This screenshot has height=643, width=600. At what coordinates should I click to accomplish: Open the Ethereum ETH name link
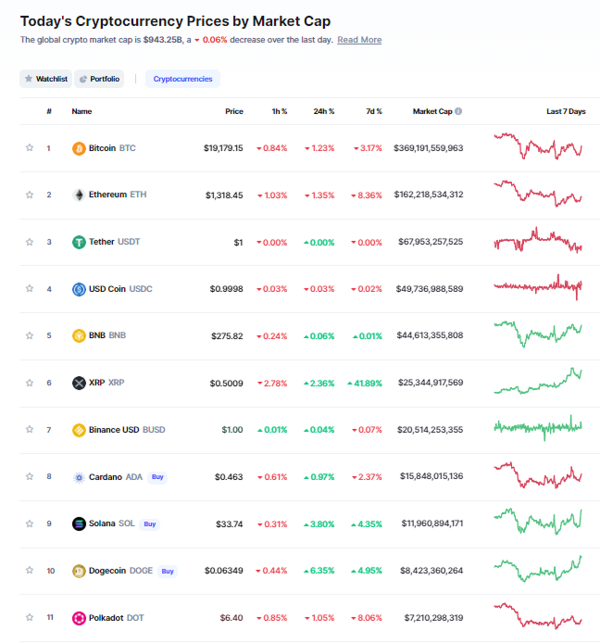tap(118, 194)
